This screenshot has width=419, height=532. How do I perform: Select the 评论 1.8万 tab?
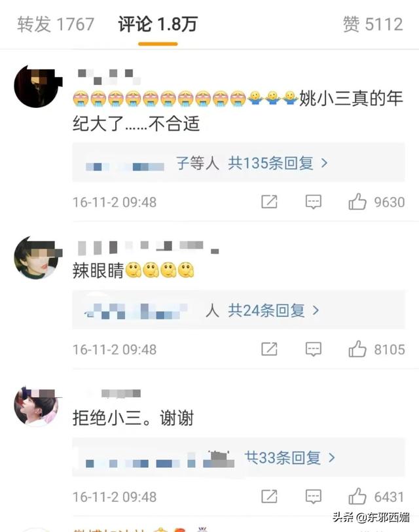click(x=158, y=24)
